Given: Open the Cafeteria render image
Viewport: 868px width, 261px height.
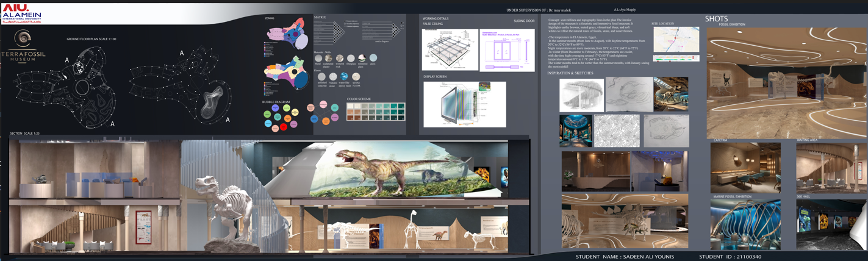Looking at the screenshot, I should pyautogui.click(x=745, y=168).
